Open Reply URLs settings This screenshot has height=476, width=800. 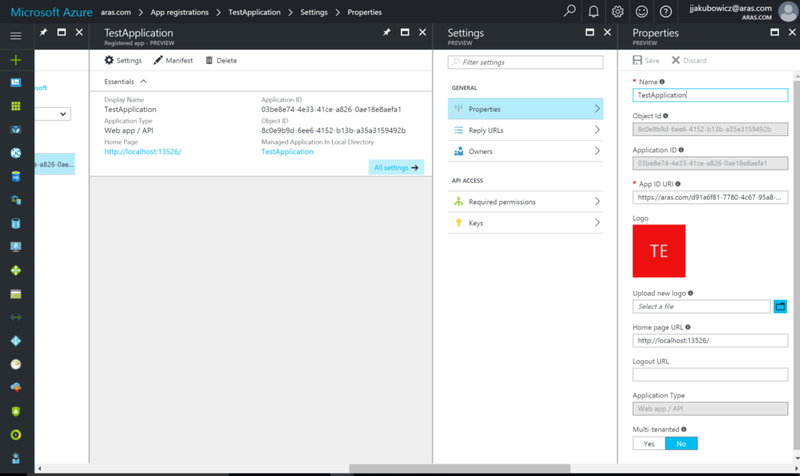click(x=525, y=130)
